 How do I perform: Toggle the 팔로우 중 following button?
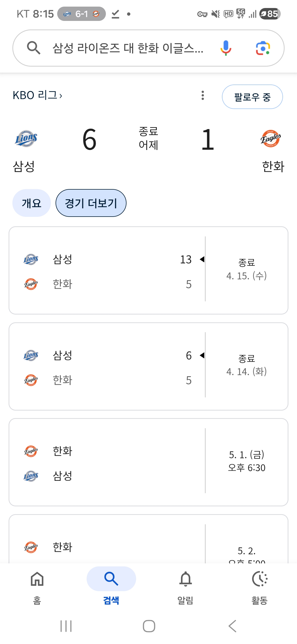coord(252,97)
